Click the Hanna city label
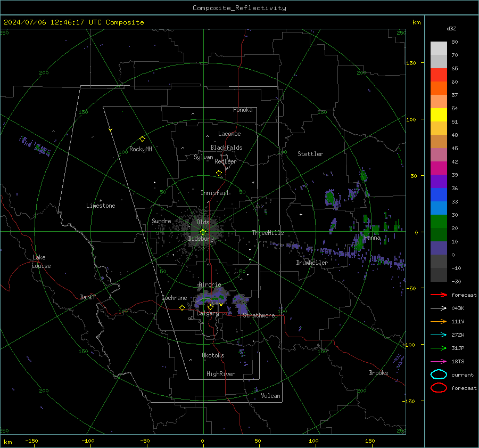The width and height of the screenshot is (479, 448). coord(372,238)
